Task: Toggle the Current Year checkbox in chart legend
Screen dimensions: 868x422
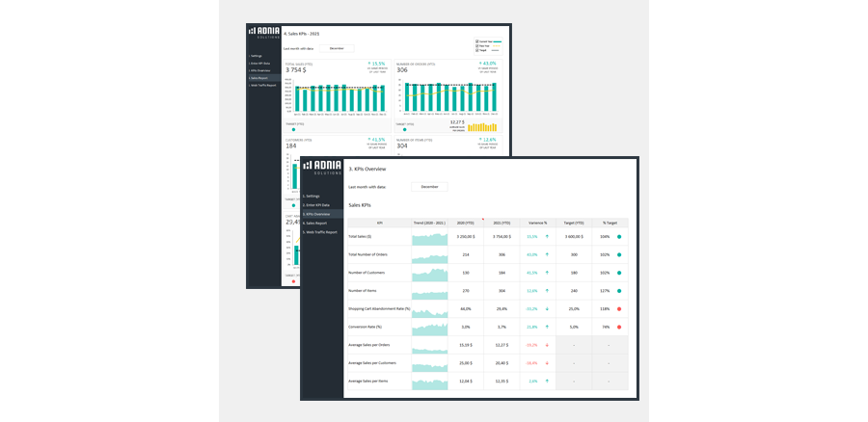Action: pyautogui.click(x=477, y=41)
